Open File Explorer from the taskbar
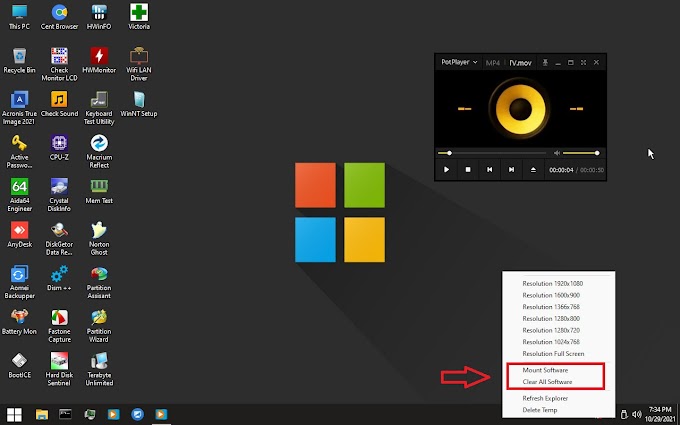This screenshot has height=425, width=680. pyautogui.click(x=42, y=414)
